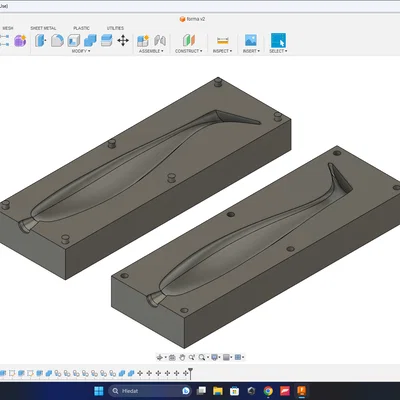The width and height of the screenshot is (400, 400).
Task: Switch to the SHEET METAL tab
Action: click(43, 28)
